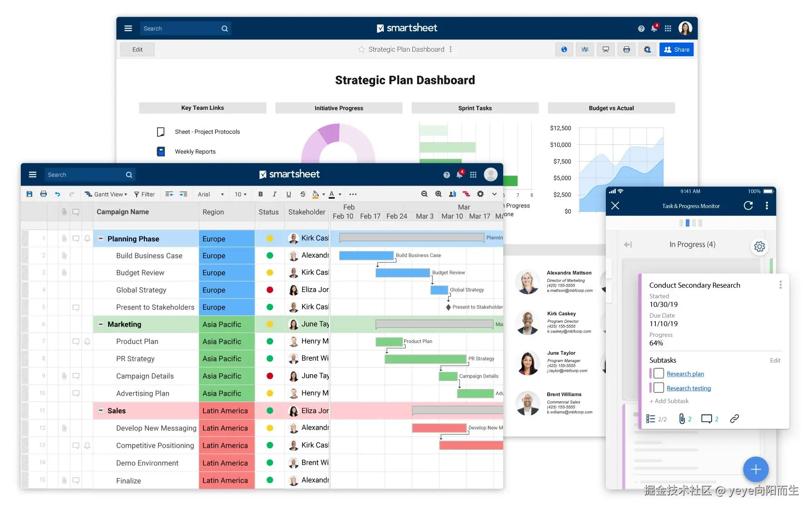The width and height of the screenshot is (812, 510).
Task: Refresh the Task & Progress Monitor mobile view
Action: pos(748,206)
